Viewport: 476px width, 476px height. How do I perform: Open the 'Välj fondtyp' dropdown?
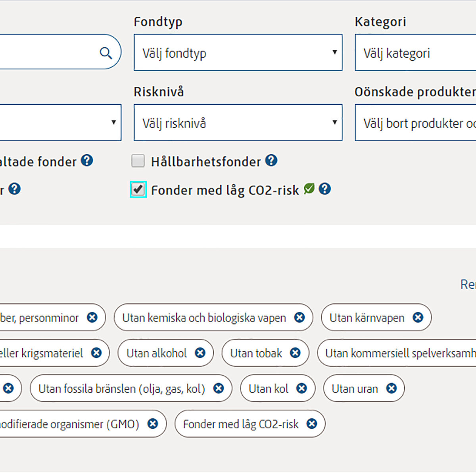coord(238,52)
